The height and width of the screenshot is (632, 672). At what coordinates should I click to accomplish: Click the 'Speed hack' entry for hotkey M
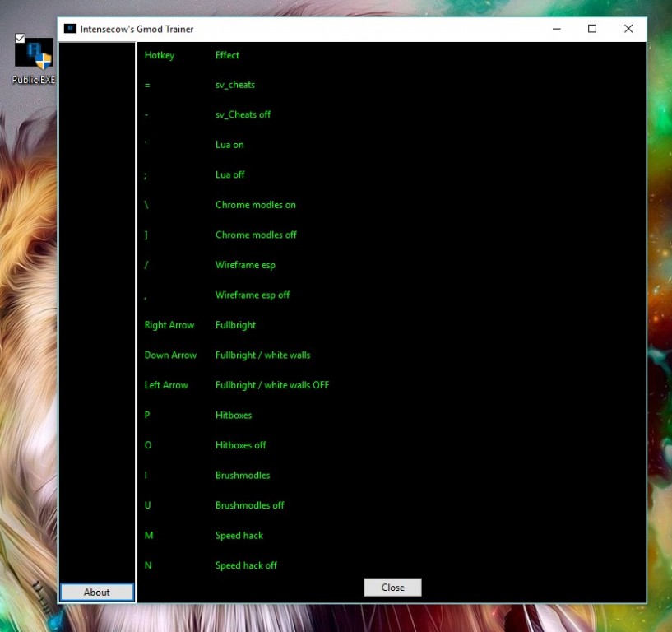[x=239, y=536]
